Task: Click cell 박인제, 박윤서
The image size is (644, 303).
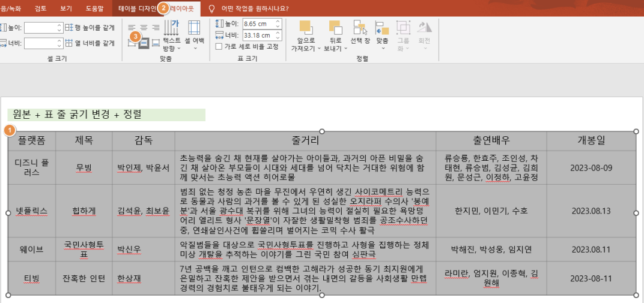Action: tap(144, 167)
